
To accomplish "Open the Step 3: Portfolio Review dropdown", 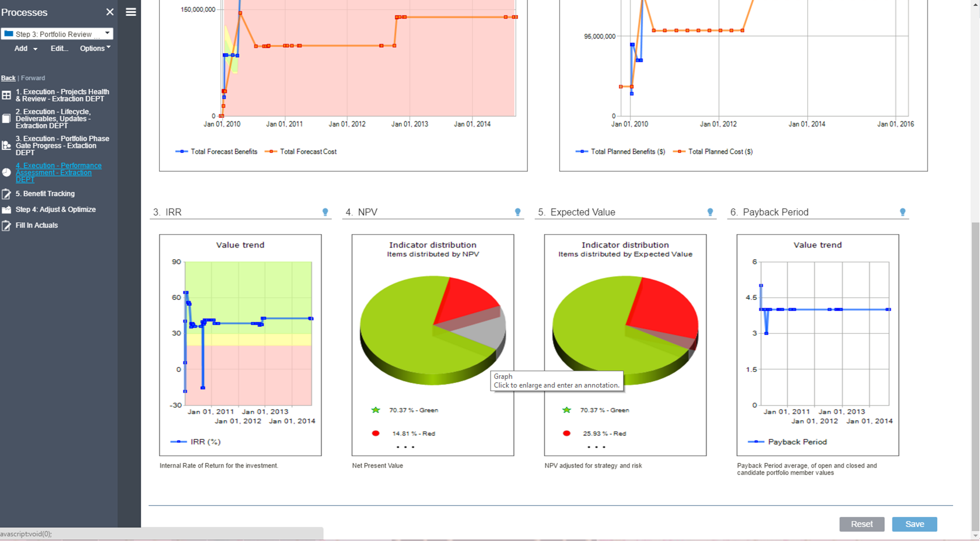I will pyautogui.click(x=107, y=34).
